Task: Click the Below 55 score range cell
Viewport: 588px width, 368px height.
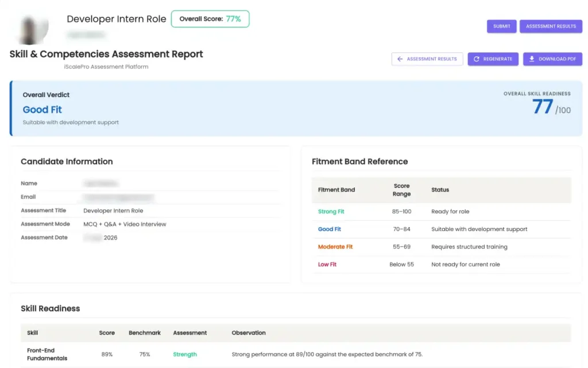Action: 401,264
